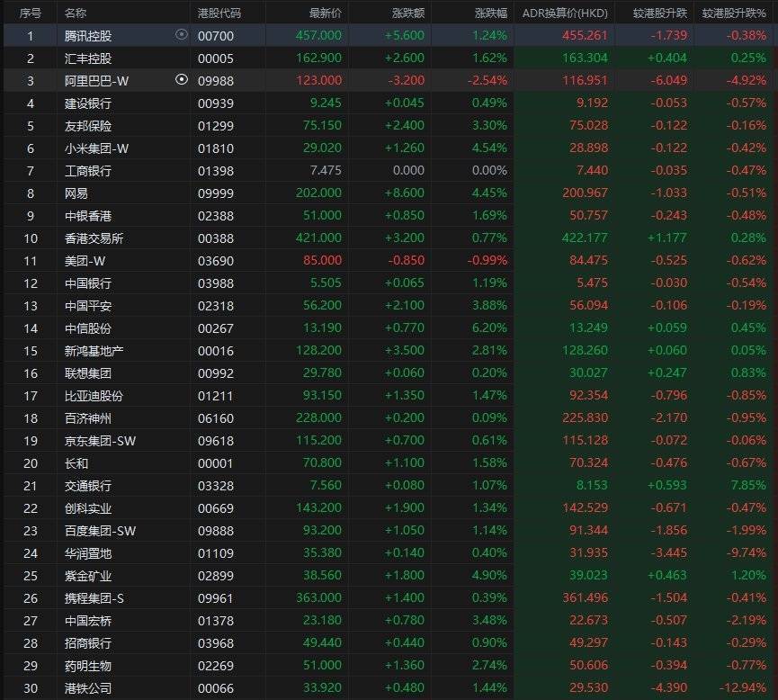Select stock name 京东集团-SW
The width and height of the screenshot is (778, 700).
pos(100,441)
